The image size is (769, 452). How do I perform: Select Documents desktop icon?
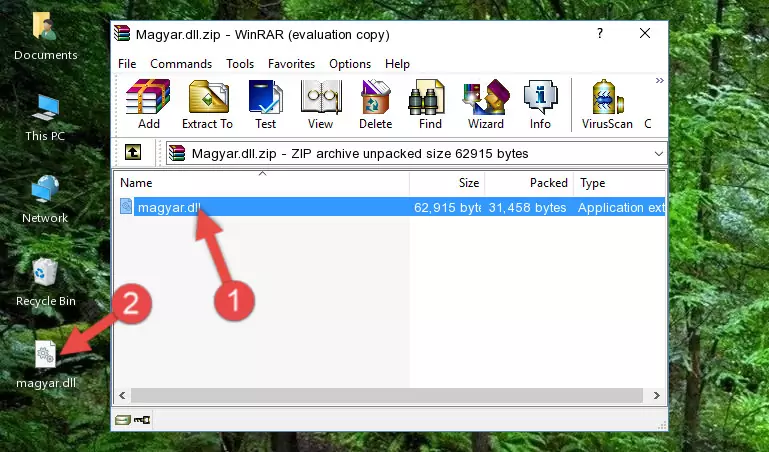(45, 36)
